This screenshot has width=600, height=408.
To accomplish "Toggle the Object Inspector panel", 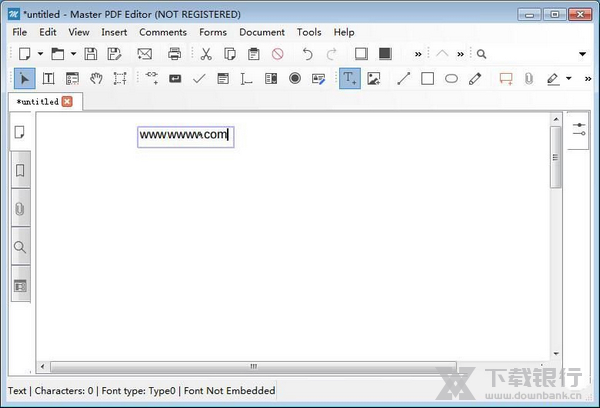I will coord(579,130).
